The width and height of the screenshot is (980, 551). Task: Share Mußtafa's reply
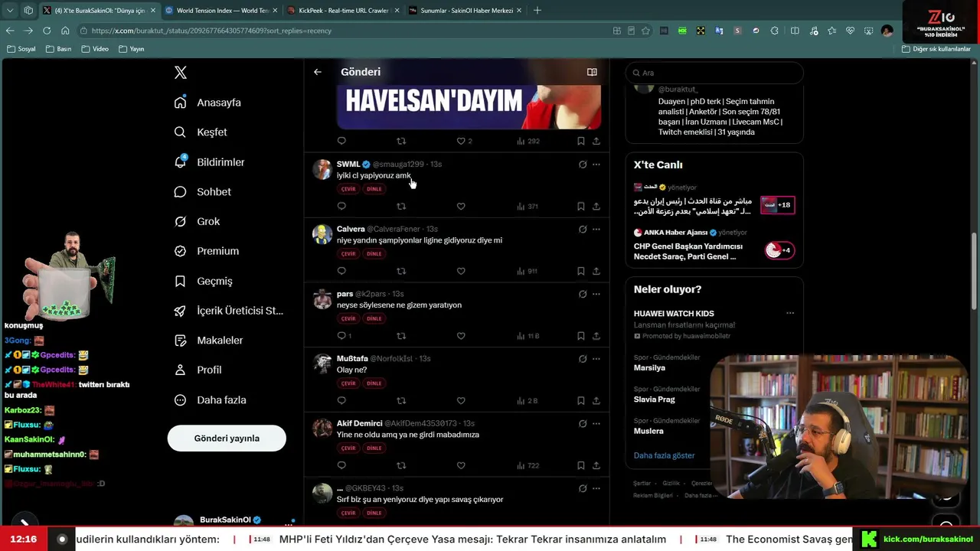click(x=596, y=400)
